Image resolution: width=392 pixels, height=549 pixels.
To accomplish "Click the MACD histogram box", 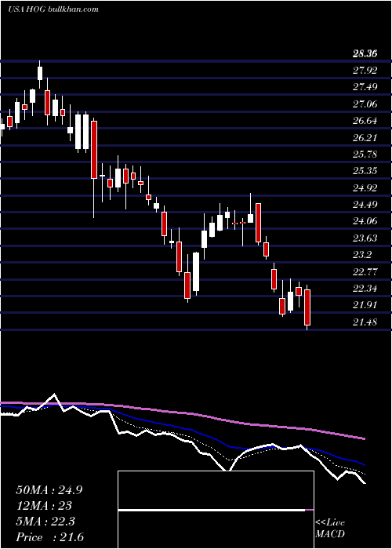I will [216, 510].
